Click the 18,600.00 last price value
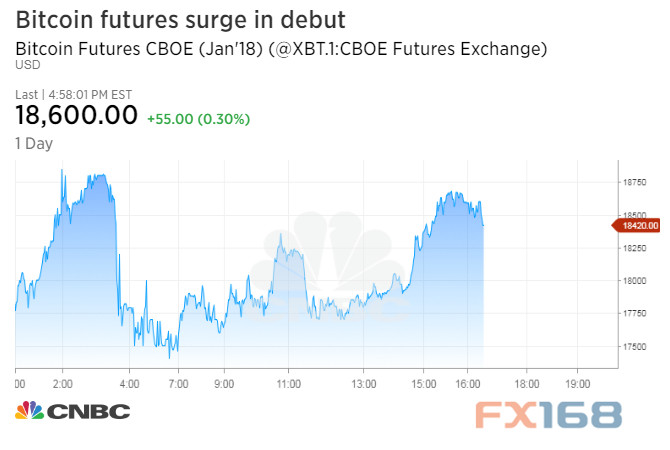The width and height of the screenshot is (670, 450). tap(76, 115)
